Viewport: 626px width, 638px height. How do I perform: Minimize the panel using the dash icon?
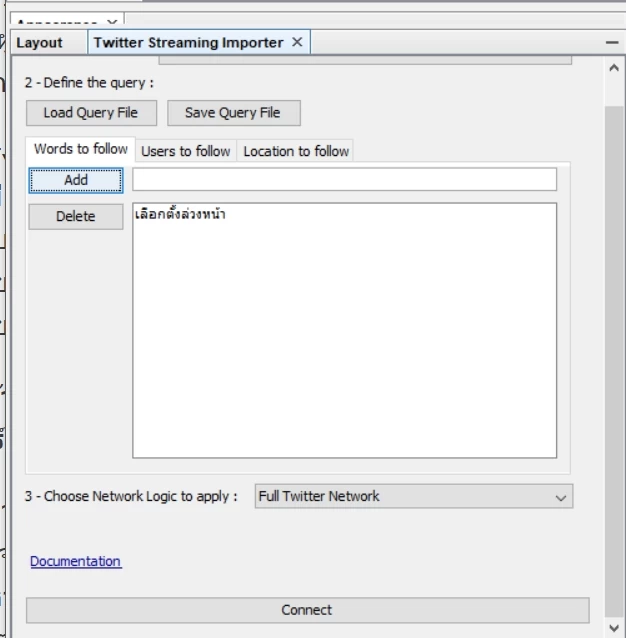pos(612,42)
